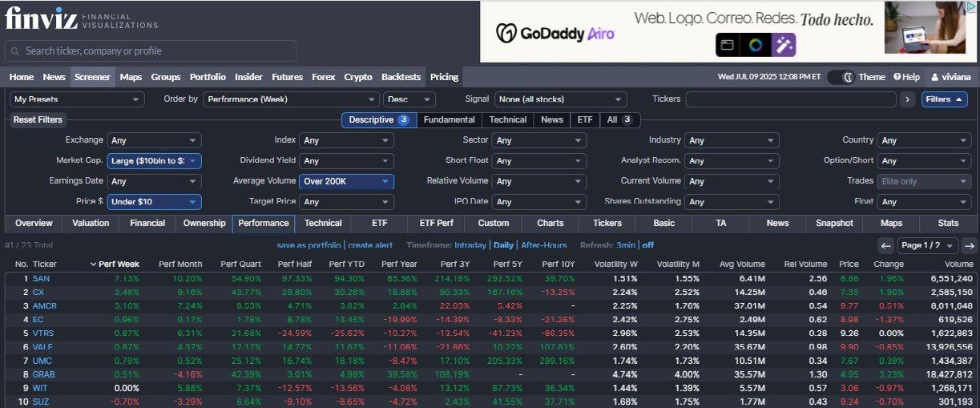Turn refresh off link
Image resolution: width=980 pixels, height=408 pixels.
(647, 245)
